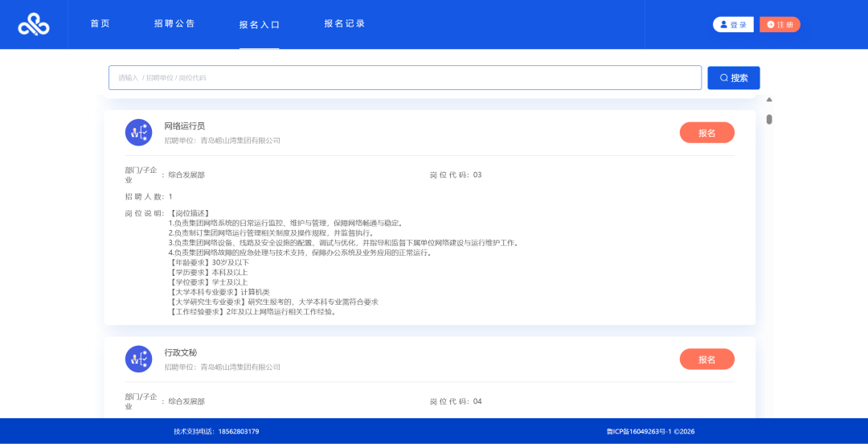Click 招聘单位 text under 网络运行员
Image resolution: width=868 pixels, height=444 pixels.
(x=222, y=141)
